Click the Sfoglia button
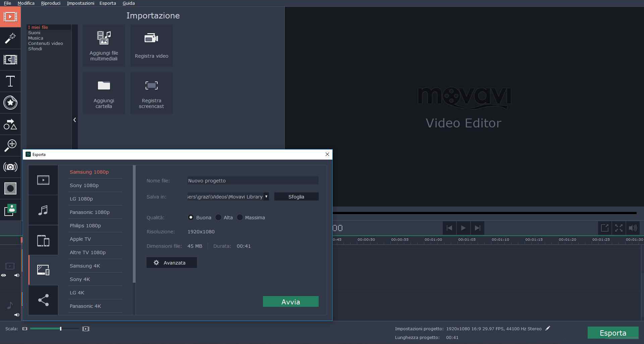644x344 pixels. click(x=296, y=197)
